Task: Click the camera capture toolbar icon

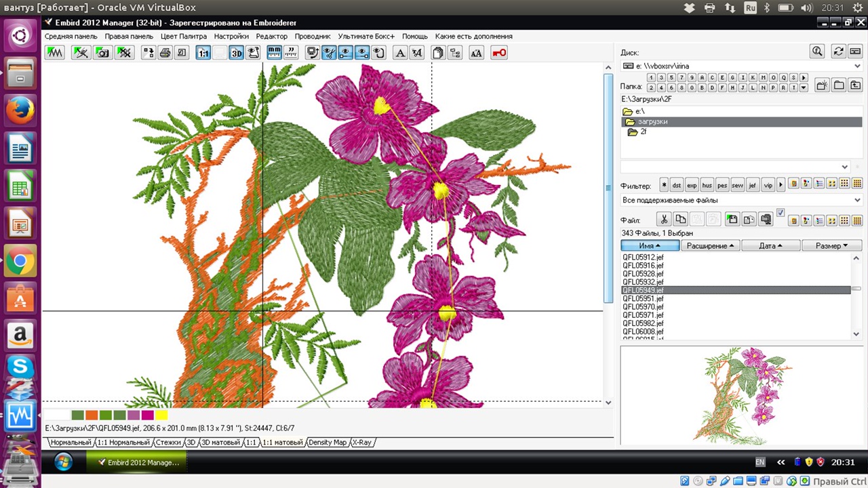Action: (102, 52)
